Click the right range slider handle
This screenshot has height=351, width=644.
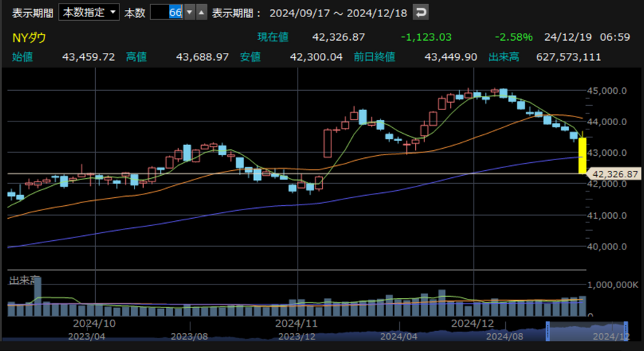[x=625, y=331]
